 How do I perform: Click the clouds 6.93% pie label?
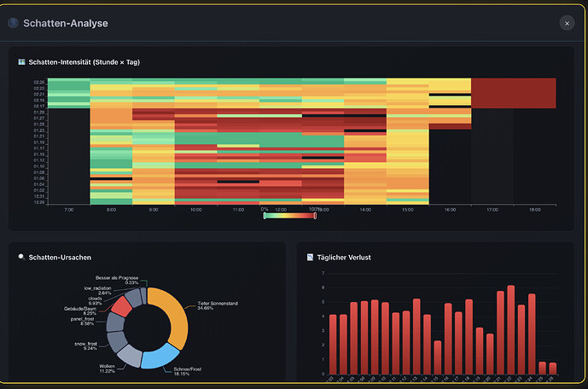[95, 300]
